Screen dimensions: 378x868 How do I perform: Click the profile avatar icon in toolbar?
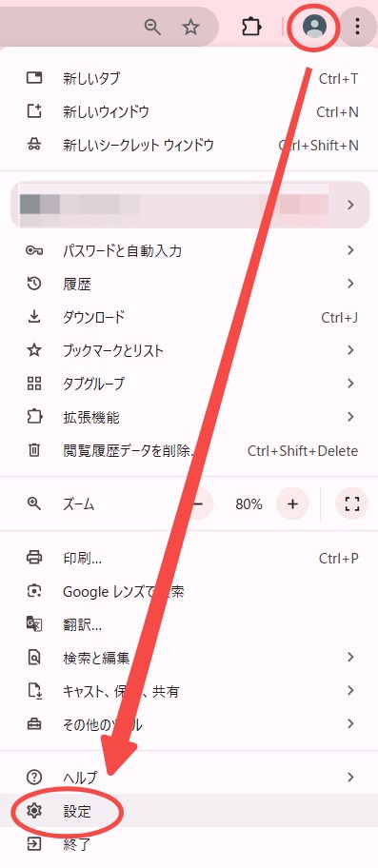[314, 26]
